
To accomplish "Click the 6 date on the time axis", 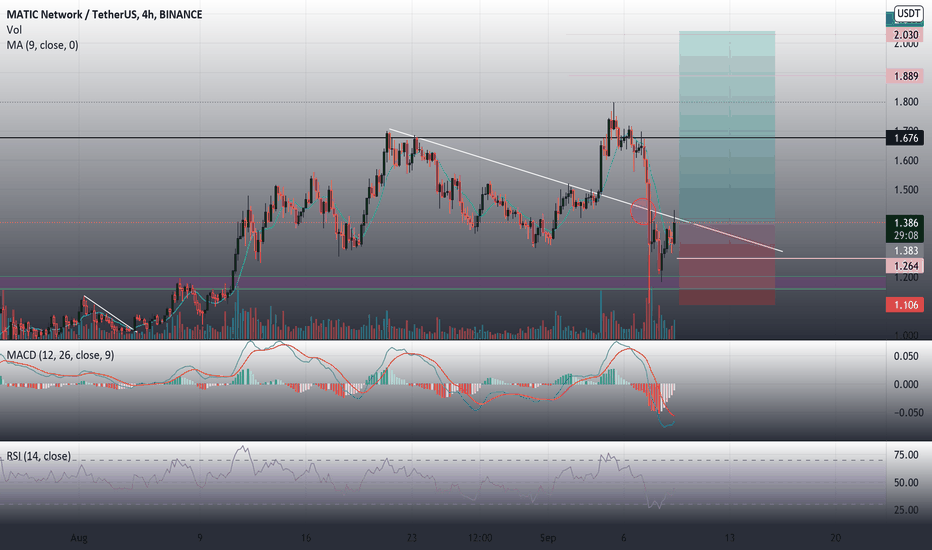I will [x=624, y=538].
